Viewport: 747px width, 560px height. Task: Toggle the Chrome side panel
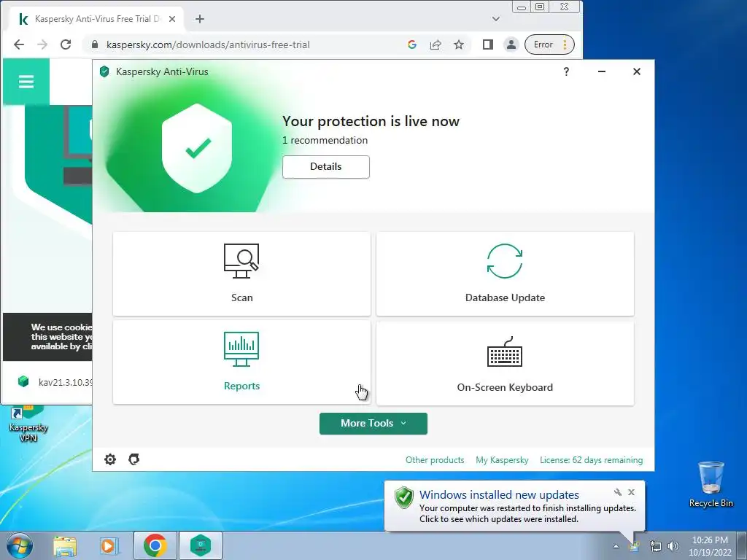pyautogui.click(x=487, y=44)
